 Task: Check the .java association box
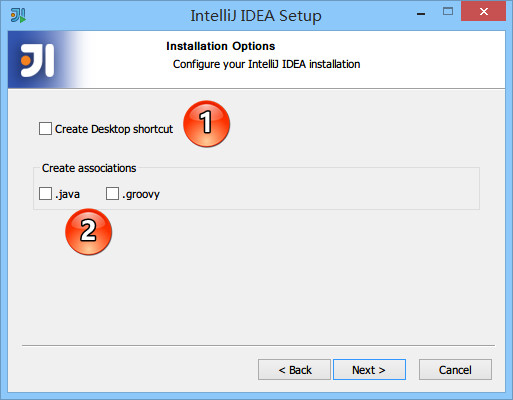coord(45,193)
